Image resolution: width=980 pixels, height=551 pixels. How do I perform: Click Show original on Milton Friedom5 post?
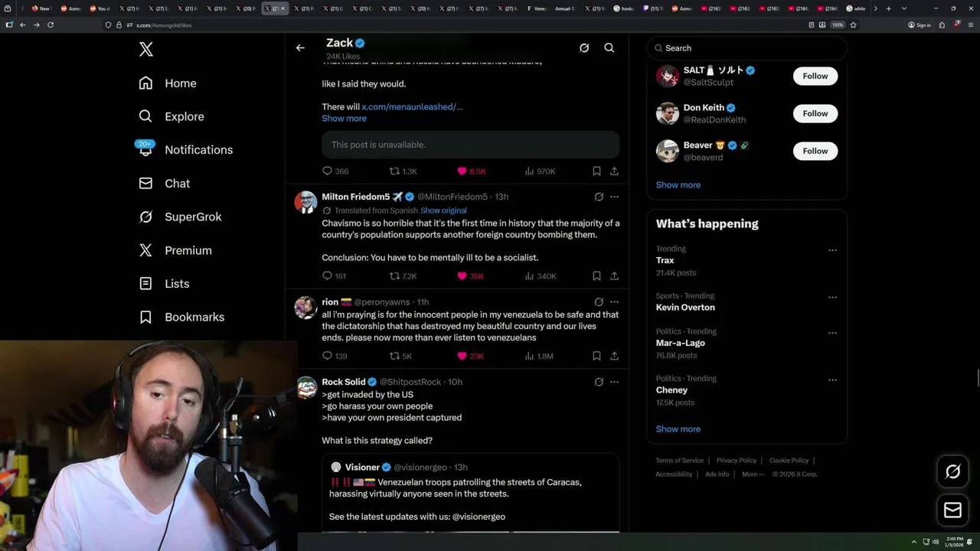coord(443,210)
